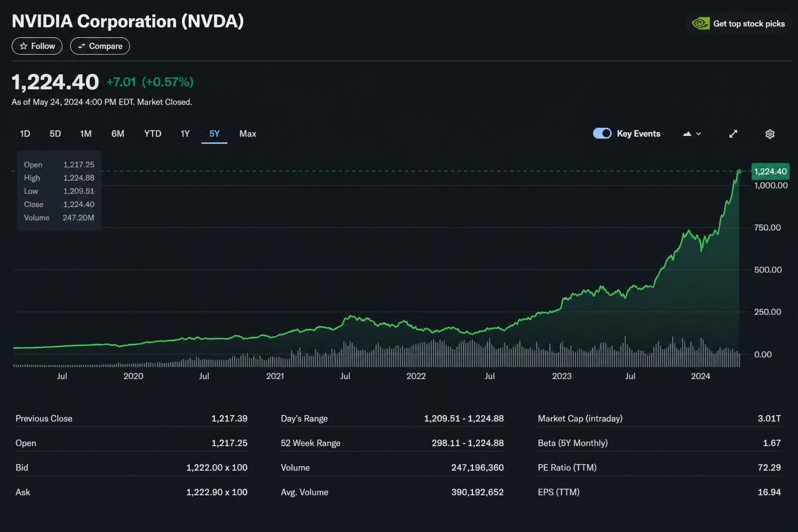Screen dimensions: 798x532
Task: Click the (+0.57%) percent change
Action: tap(168, 82)
